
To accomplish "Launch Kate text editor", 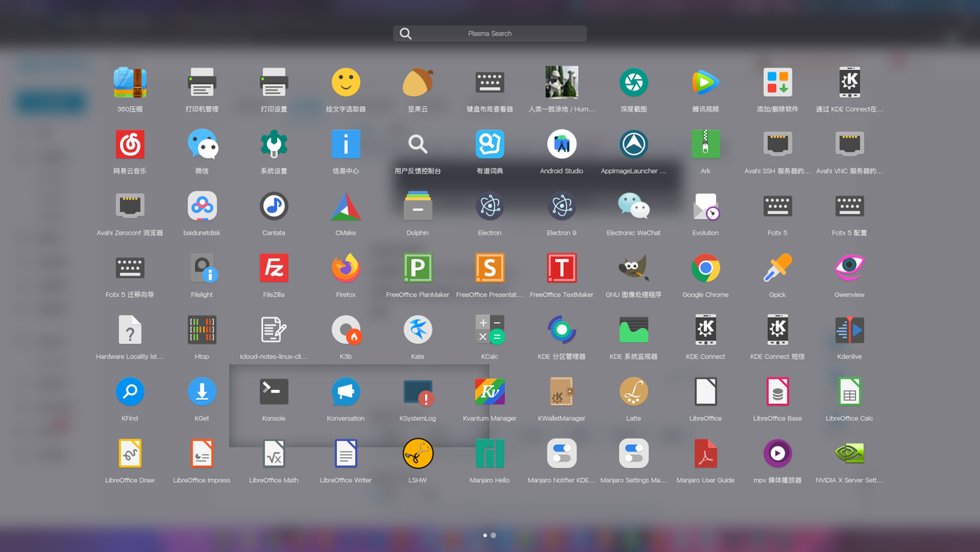I will (418, 330).
